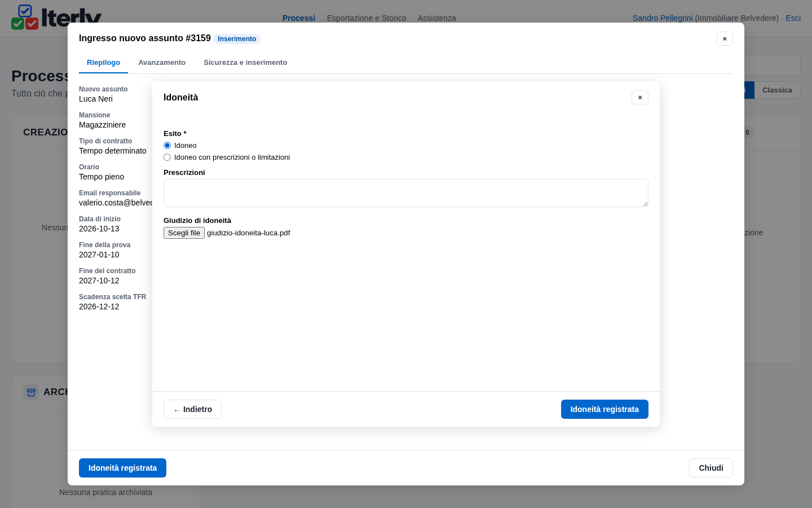Click the TFR deadline 2026-12-12

pos(99,306)
